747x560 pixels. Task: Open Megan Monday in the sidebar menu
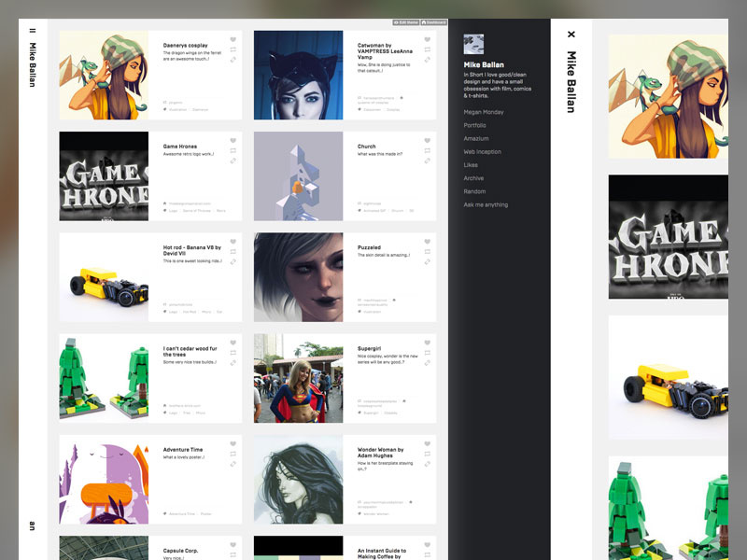[x=484, y=112]
